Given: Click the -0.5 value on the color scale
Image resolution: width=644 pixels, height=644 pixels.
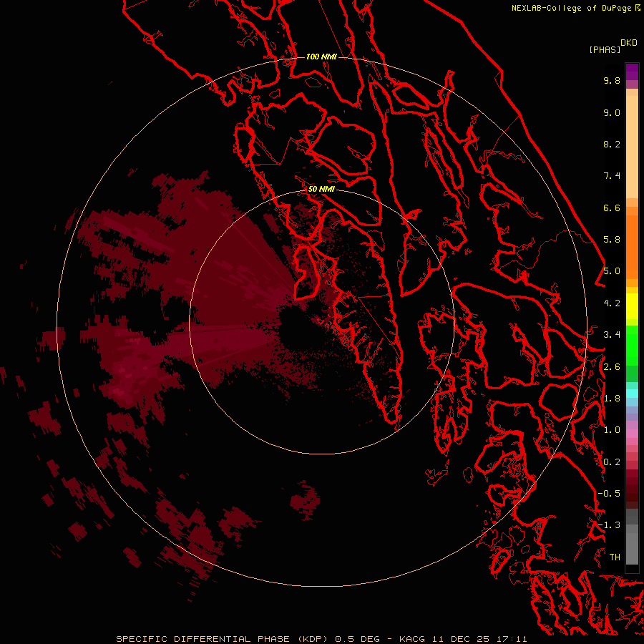Looking at the screenshot, I should point(609,494).
